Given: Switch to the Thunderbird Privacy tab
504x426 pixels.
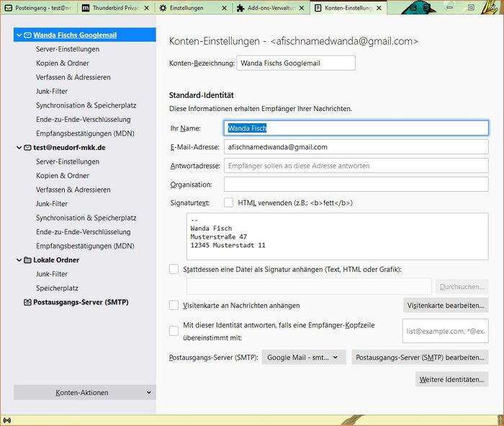Looking at the screenshot, I should point(115,8).
